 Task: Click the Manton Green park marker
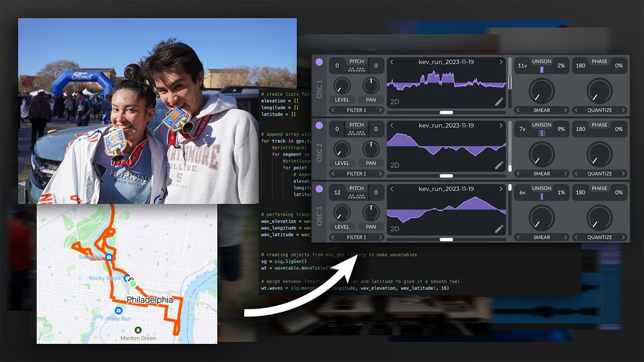point(138,330)
